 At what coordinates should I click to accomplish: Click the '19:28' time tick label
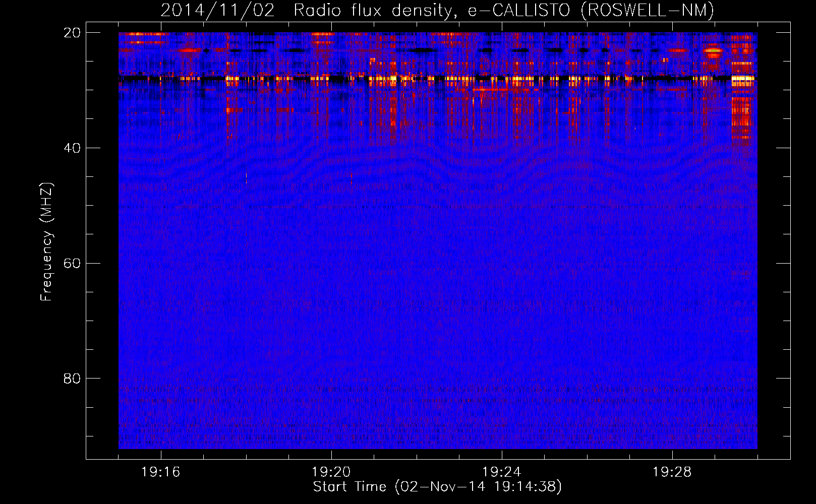tap(672, 472)
